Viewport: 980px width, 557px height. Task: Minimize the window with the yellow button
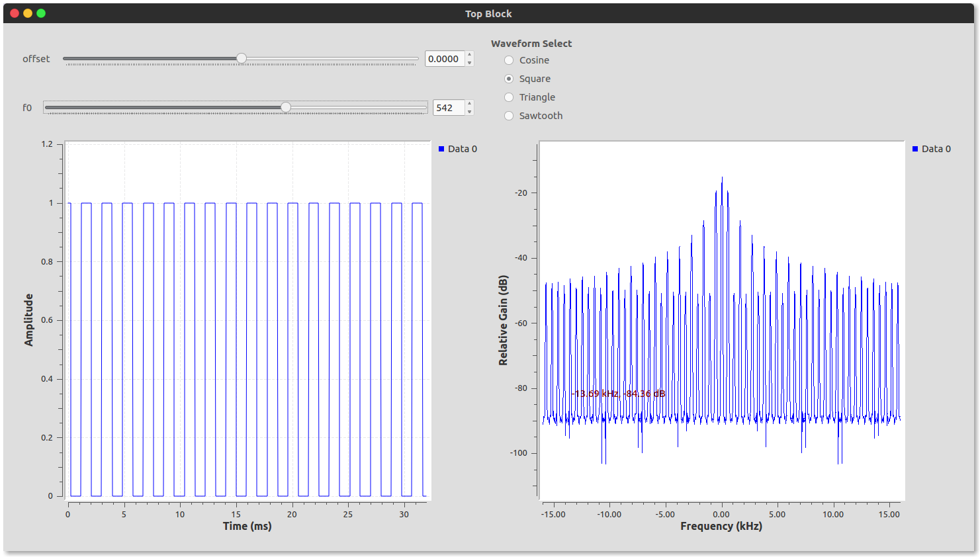(x=28, y=13)
